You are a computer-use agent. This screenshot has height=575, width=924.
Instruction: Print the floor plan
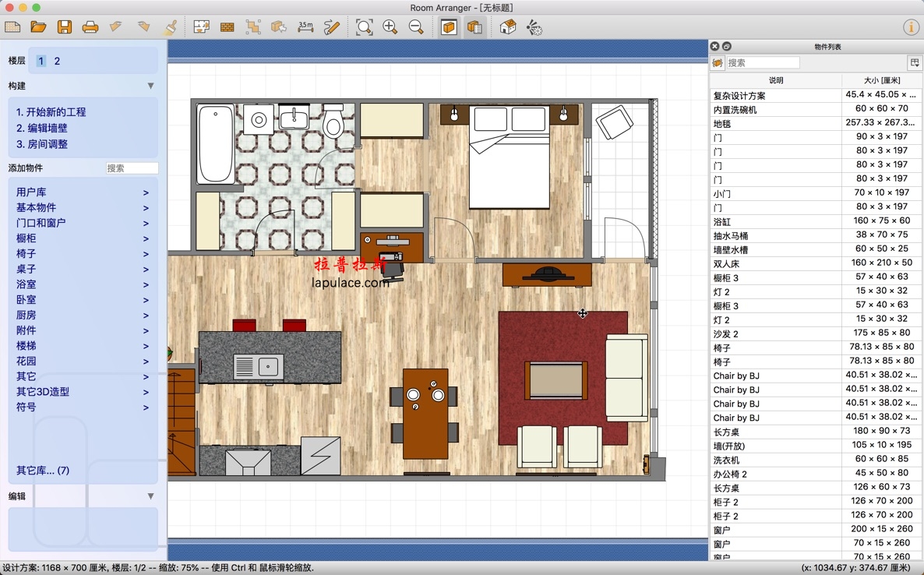click(x=90, y=27)
